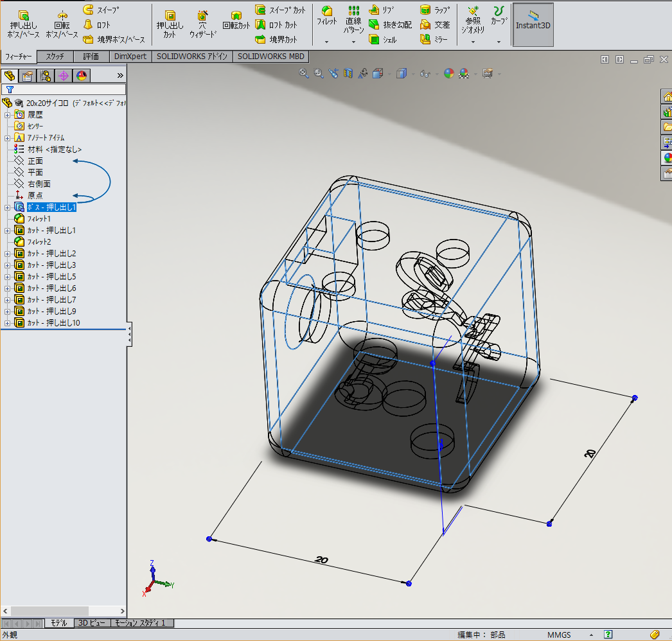Select フィレット2 in feature tree
Screen dimensions: 672x641
click(x=39, y=241)
